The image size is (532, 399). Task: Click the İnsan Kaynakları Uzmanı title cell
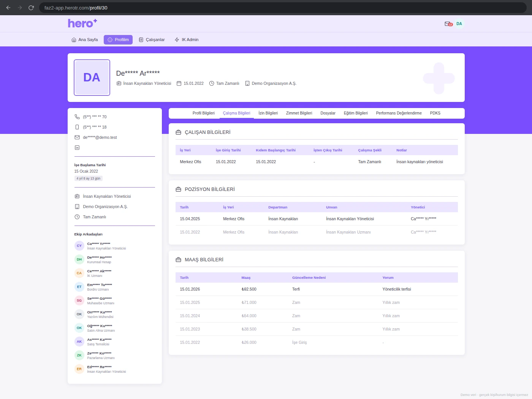point(348,232)
